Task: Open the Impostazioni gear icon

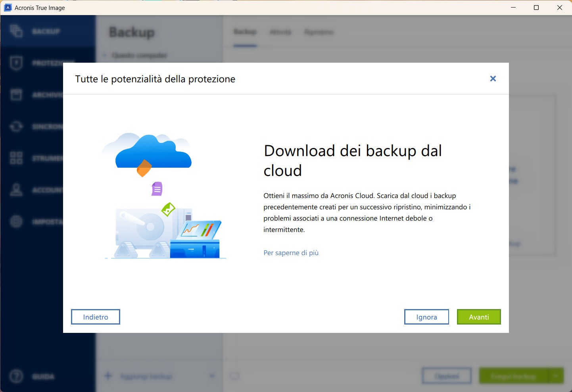Action: click(16, 221)
